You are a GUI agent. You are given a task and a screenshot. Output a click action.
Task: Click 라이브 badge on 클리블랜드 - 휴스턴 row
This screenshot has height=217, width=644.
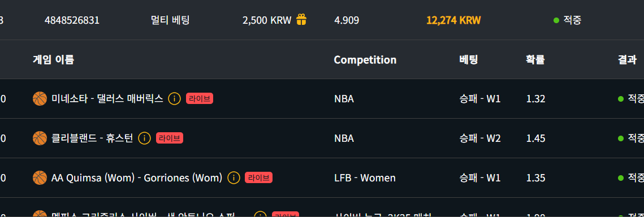(x=170, y=138)
